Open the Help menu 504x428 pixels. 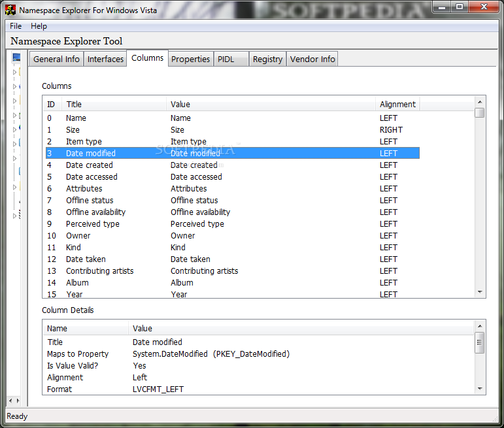coord(39,26)
